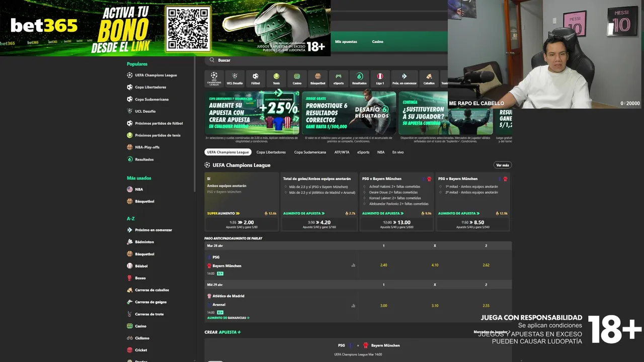
Task: Select the Liga 1 flag tile
Action: (380, 78)
